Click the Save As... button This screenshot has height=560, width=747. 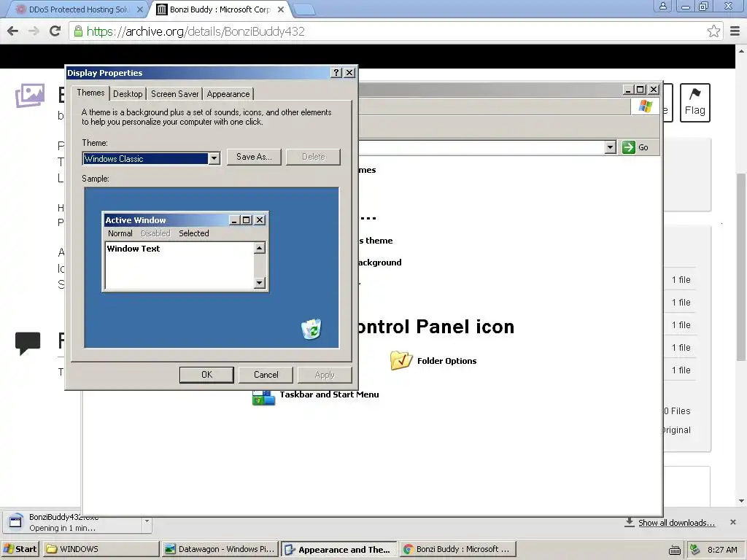pyautogui.click(x=254, y=157)
